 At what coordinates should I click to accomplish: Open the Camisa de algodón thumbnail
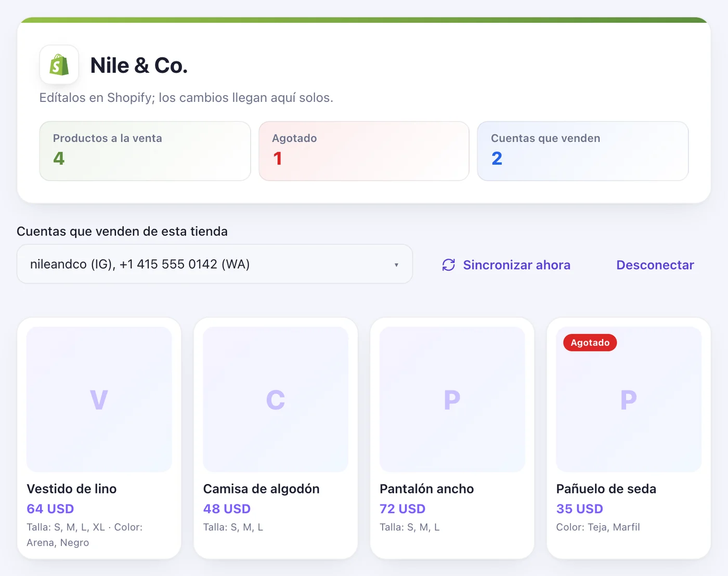coord(276,399)
